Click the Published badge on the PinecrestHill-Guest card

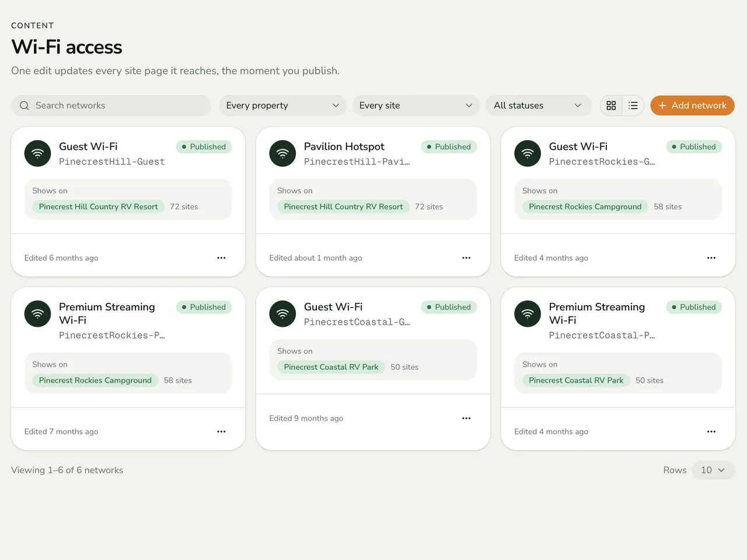[x=204, y=147]
